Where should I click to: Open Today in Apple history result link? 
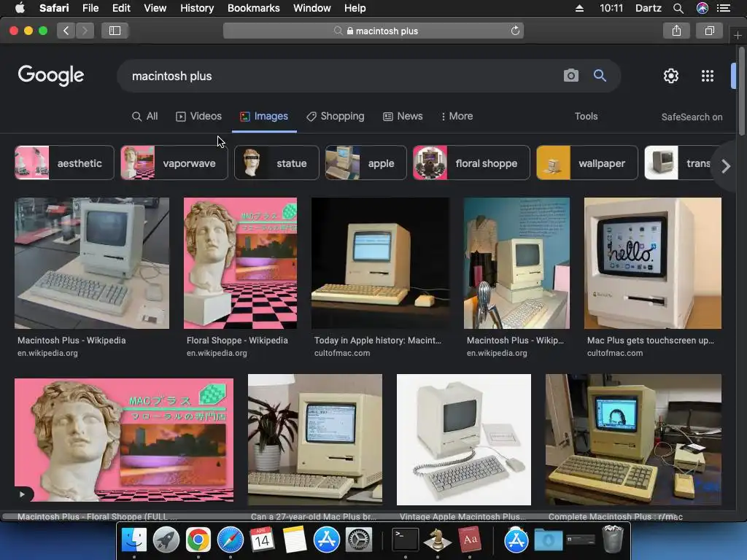point(378,341)
